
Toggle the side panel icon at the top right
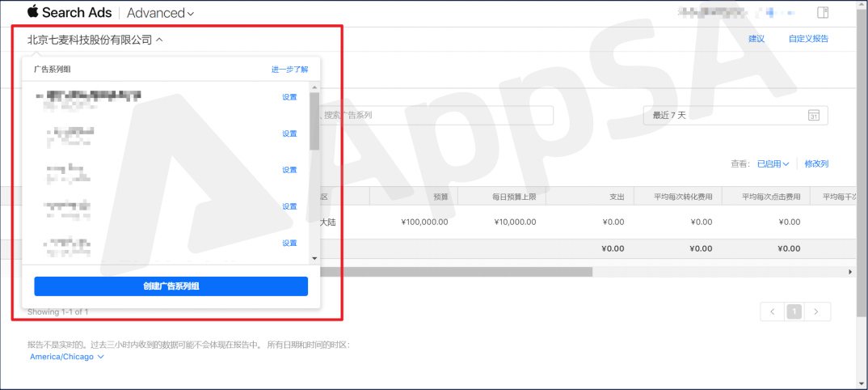coord(823,12)
